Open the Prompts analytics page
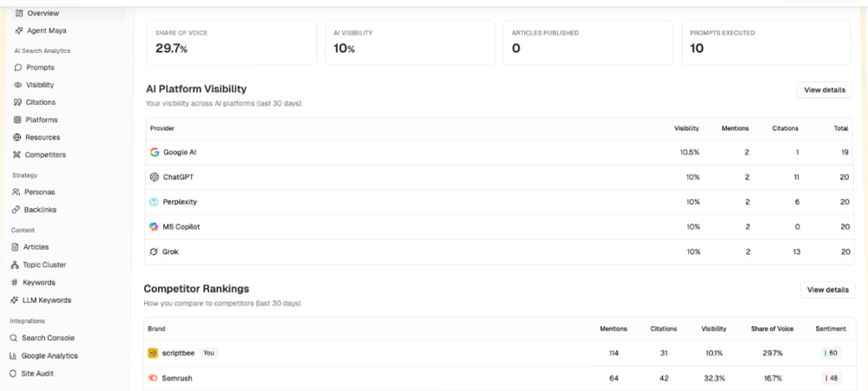Image resolution: width=868 pixels, height=391 pixels. click(x=39, y=68)
